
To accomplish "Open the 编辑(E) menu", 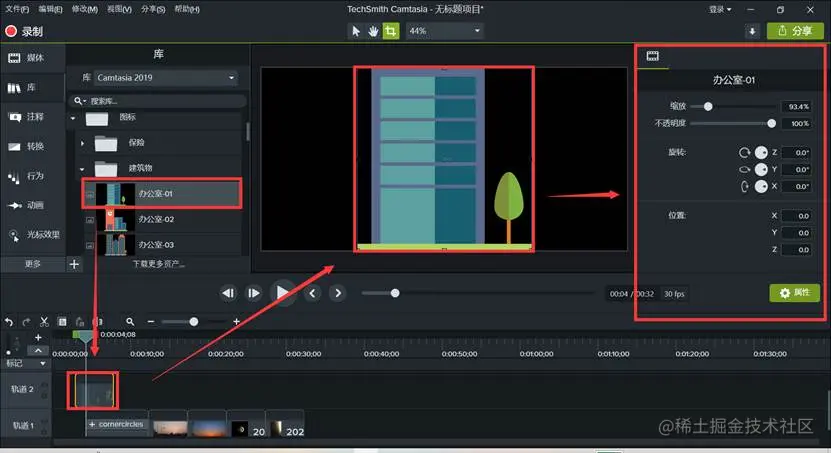I will tap(50, 9).
